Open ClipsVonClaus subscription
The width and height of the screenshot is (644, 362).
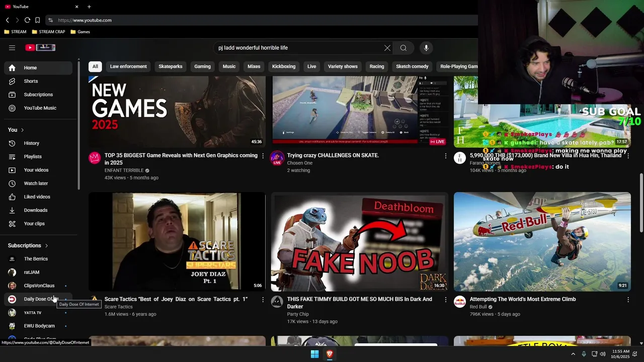pos(38,286)
